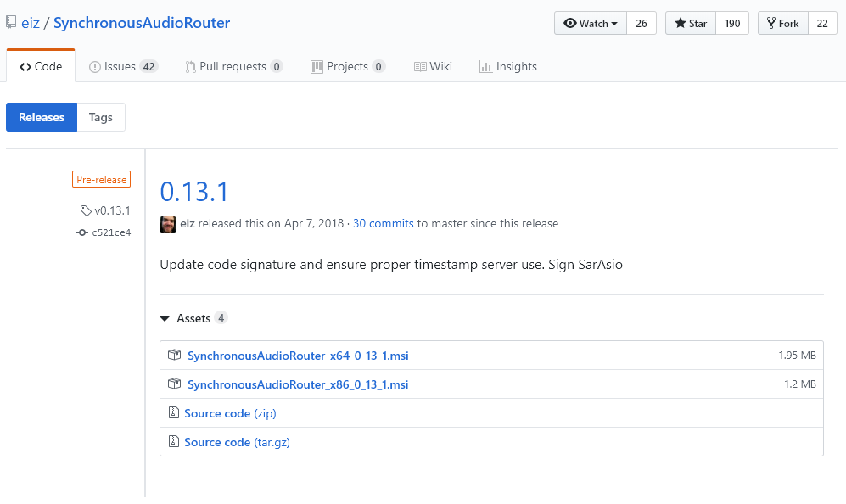
Task: Open the Insights tab
Action: click(507, 66)
